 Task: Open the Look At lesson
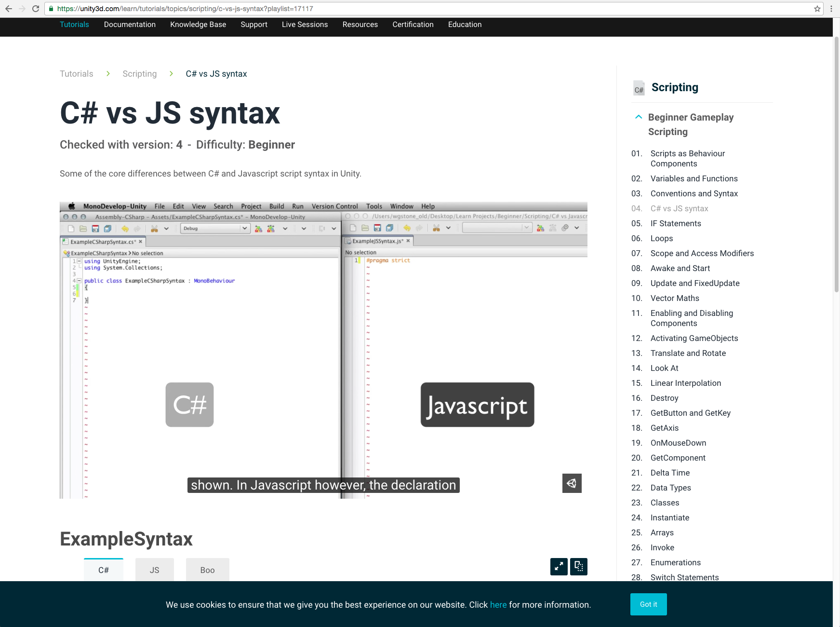click(665, 368)
